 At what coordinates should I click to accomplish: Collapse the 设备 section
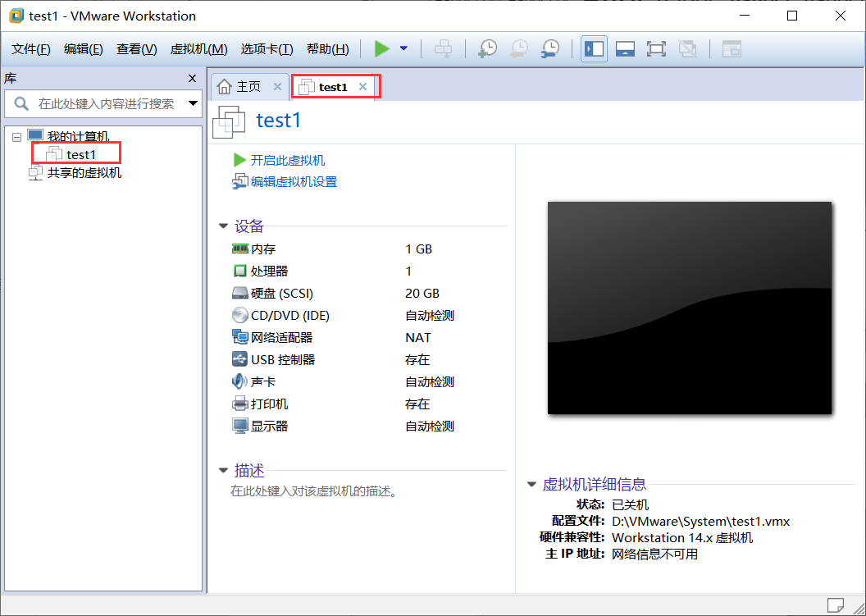click(x=223, y=226)
